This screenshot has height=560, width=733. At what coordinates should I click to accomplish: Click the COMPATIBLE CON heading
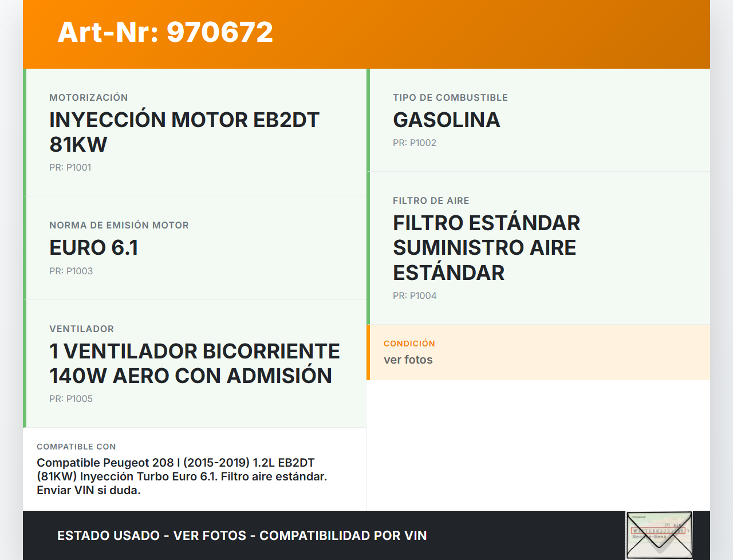(x=76, y=447)
